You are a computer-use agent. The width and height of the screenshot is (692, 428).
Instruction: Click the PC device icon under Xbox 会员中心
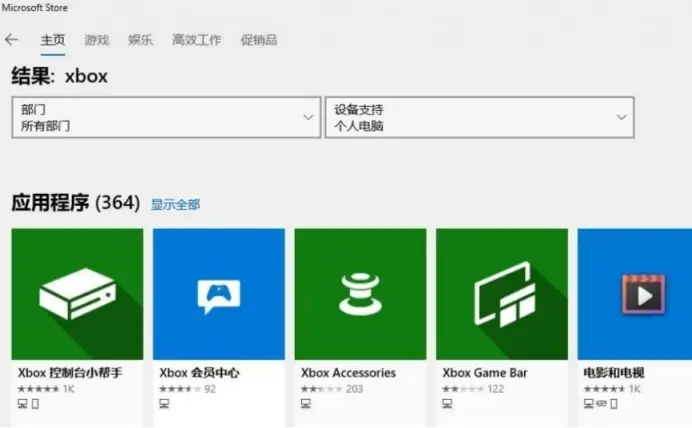point(164,403)
